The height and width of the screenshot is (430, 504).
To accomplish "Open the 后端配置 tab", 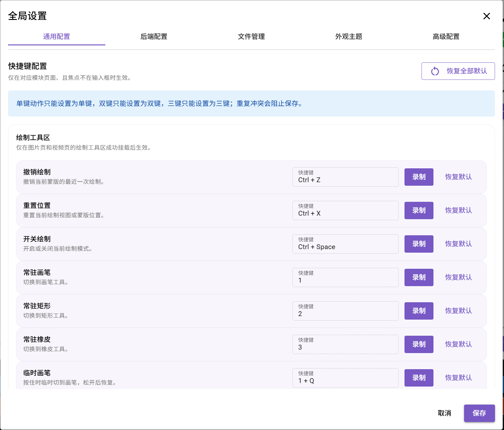I will 154,37.
